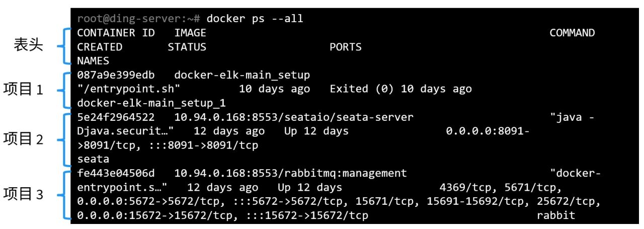Viewport: 644px width, 229px height.
Task: Select container ID 5e24f2964522
Action: click(116, 117)
